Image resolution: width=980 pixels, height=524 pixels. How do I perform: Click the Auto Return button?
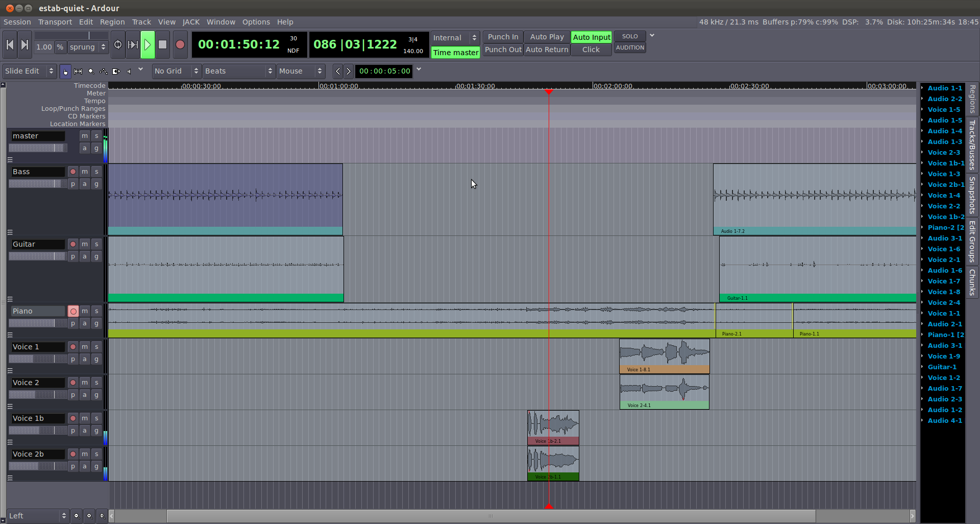[x=547, y=50]
